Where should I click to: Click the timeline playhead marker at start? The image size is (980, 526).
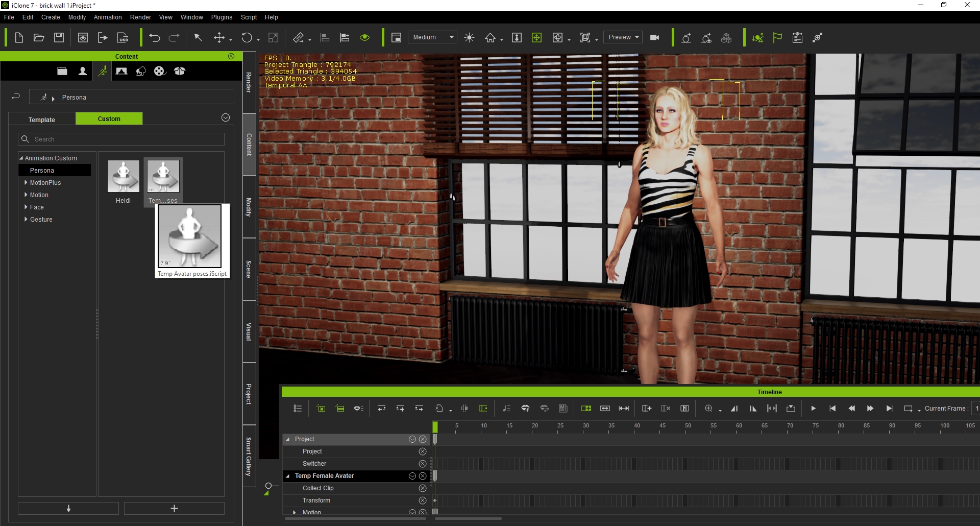click(x=435, y=427)
